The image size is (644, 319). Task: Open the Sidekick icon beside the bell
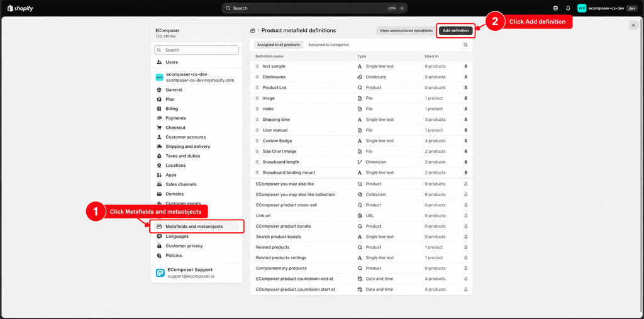tap(556, 8)
